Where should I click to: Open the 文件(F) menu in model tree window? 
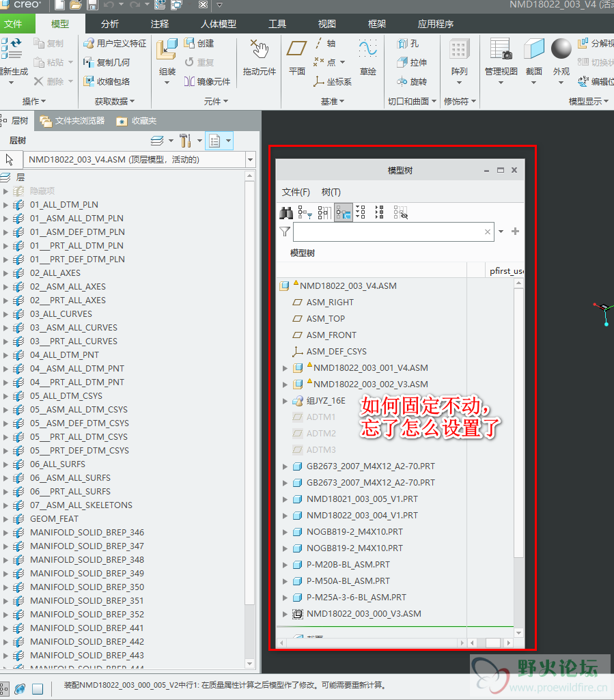(296, 192)
